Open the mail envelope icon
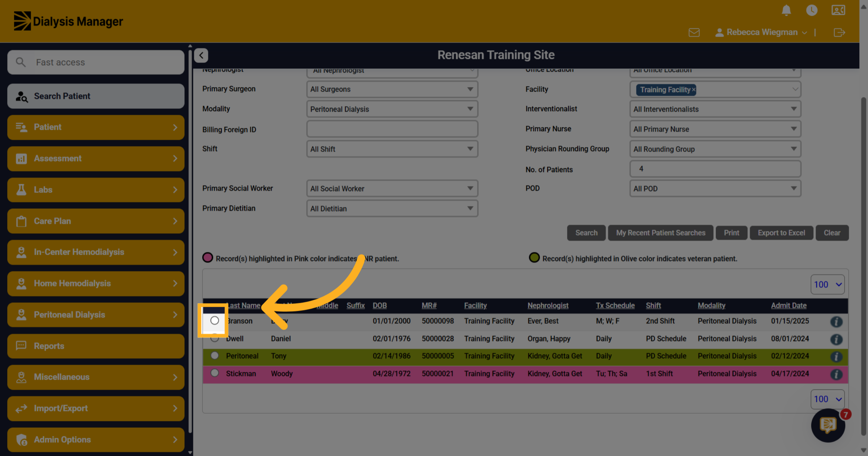Image resolution: width=868 pixels, height=456 pixels. coord(694,33)
